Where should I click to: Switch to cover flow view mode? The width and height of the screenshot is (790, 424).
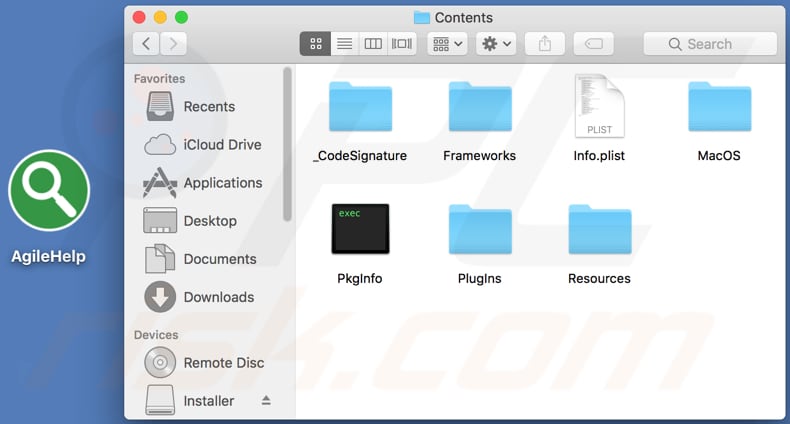402,44
